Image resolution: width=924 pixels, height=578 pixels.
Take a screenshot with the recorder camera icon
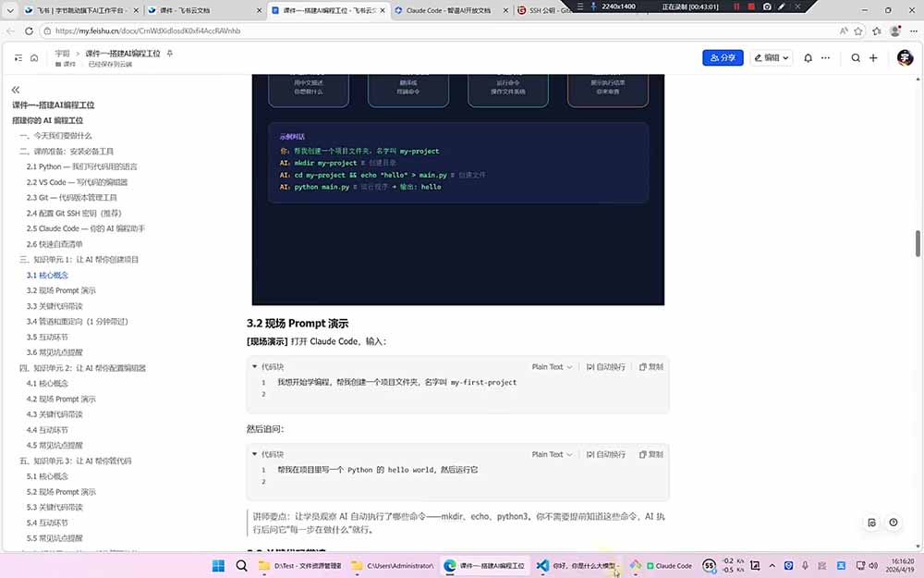[x=767, y=6]
